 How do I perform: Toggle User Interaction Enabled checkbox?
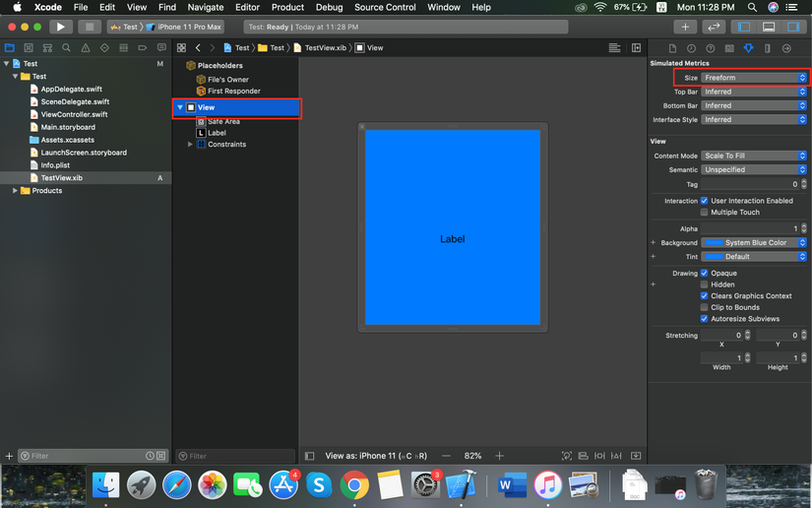point(704,201)
